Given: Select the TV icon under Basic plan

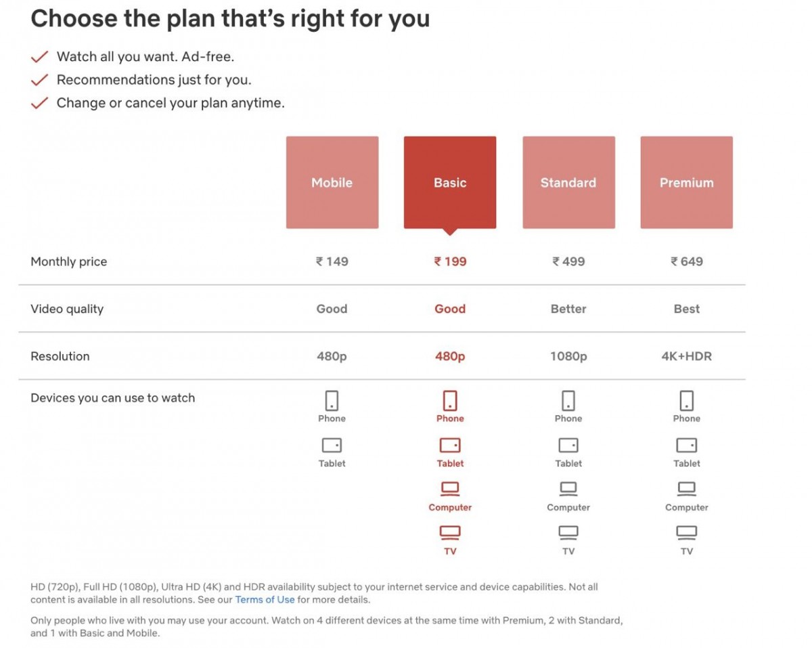Looking at the screenshot, I should click(x=450, y=534).
